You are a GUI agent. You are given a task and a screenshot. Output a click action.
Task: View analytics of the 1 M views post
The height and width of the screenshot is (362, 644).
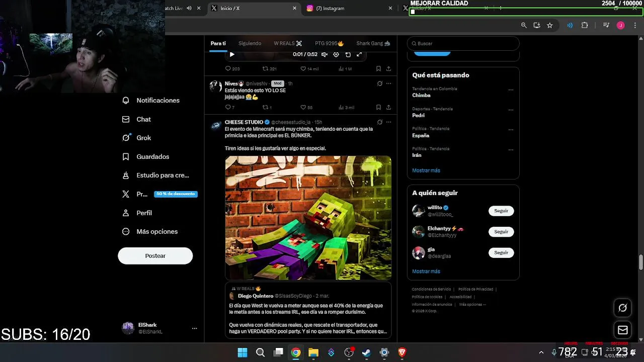click(x=345, y=68)
